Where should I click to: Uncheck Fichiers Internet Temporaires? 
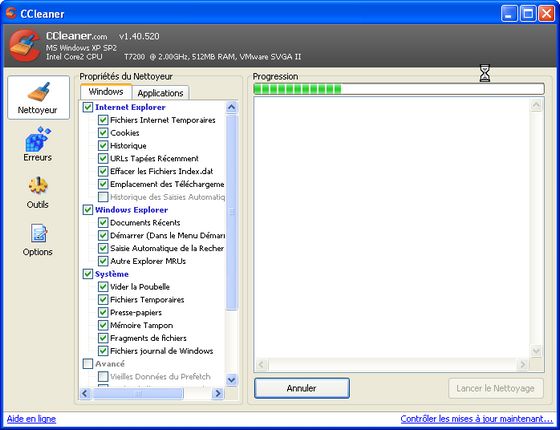click(x=103, y=120)
